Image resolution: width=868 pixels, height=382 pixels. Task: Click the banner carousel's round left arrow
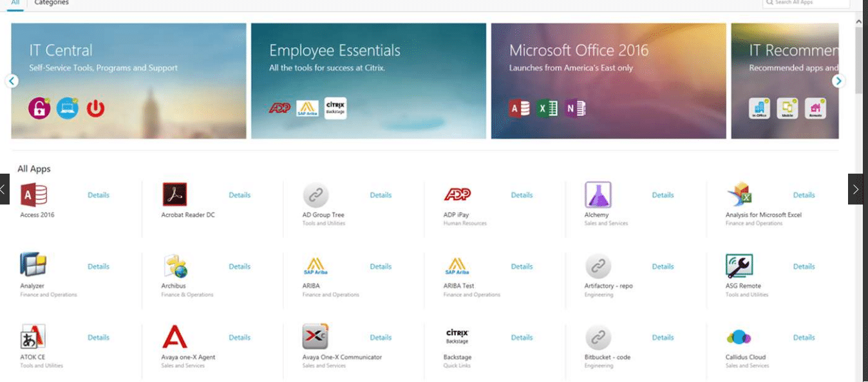point(12,81)
